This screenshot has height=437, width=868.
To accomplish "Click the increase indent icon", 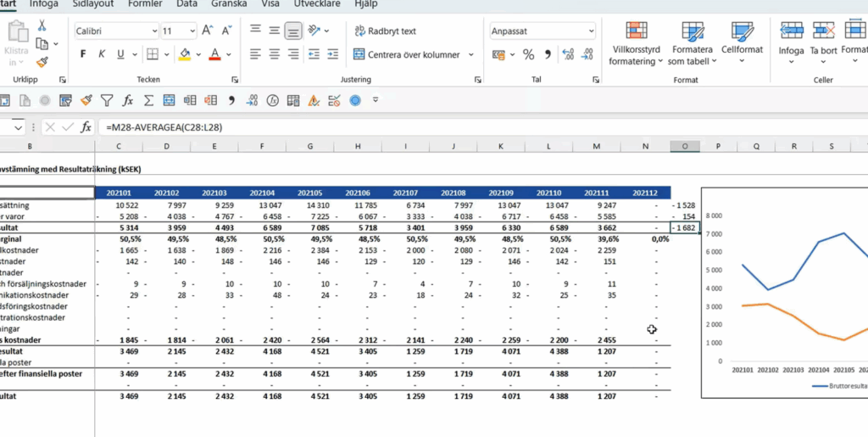I will click(x=332, y=54).
